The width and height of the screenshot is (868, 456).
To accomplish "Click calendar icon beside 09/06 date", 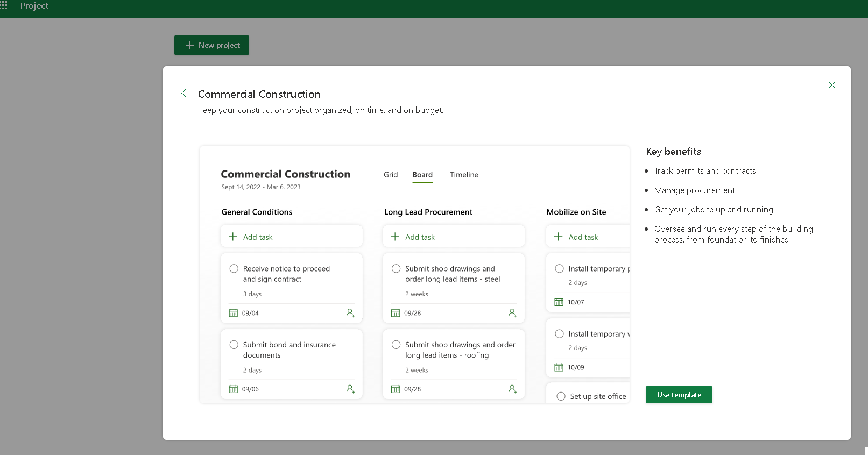I will click(x=233, y=389).
